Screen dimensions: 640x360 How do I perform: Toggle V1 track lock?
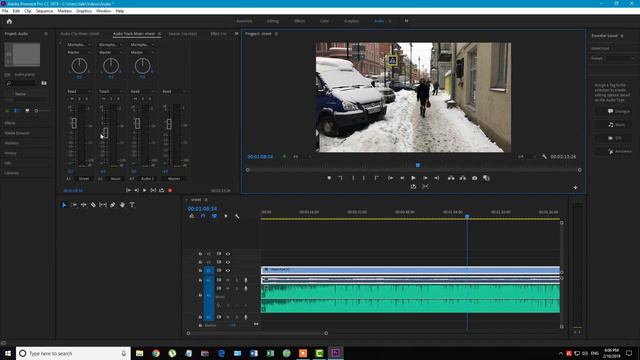click(x=200, y=270)
